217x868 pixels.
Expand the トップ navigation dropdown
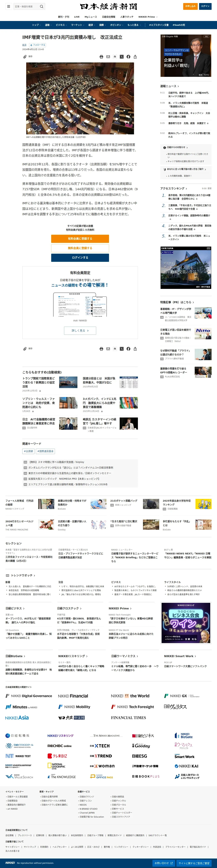[x=36, y=25]
